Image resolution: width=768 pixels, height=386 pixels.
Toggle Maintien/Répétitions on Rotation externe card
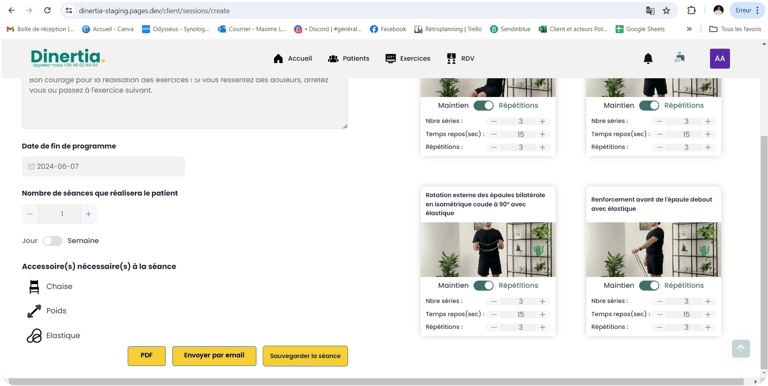tap(483, 286)
